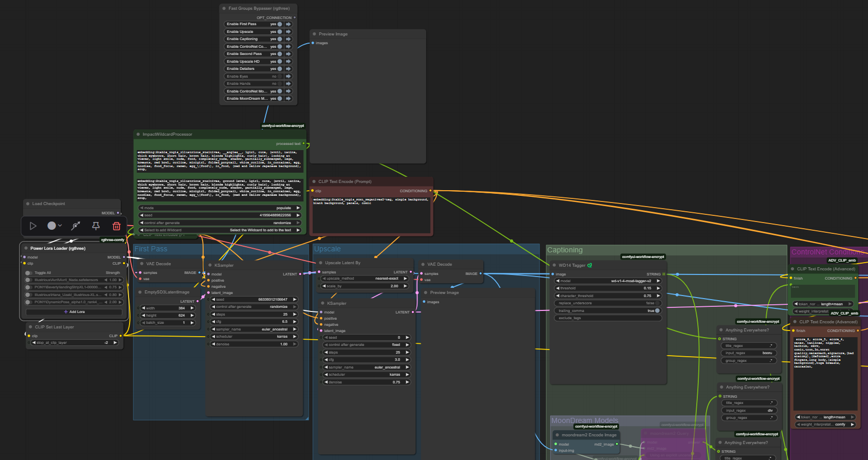Delete the node using the red trash icon
This screenshot has width=868, height=460.
pyautogui.click(x=116, y=226)
